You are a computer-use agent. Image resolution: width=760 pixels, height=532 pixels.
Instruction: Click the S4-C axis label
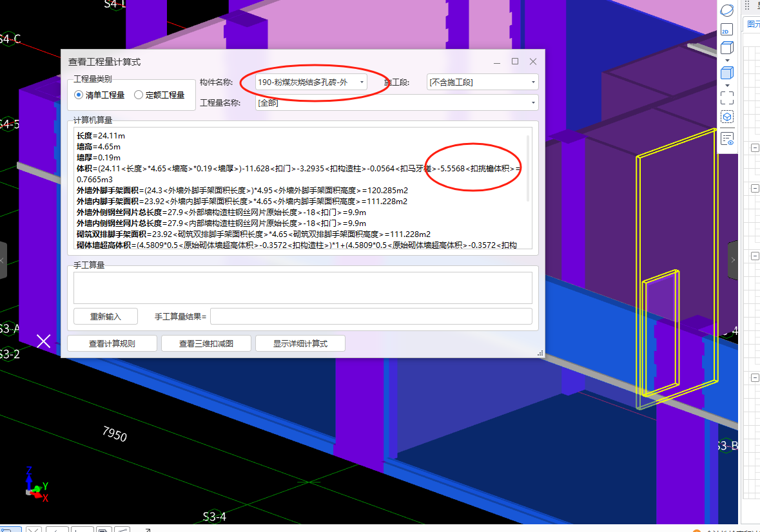coord(11,39)
